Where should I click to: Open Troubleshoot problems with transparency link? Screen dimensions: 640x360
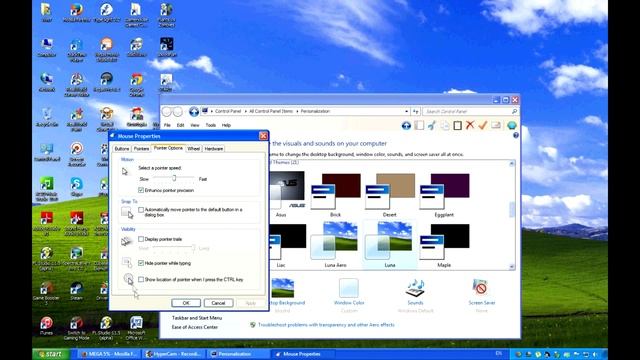pos(326,325)
